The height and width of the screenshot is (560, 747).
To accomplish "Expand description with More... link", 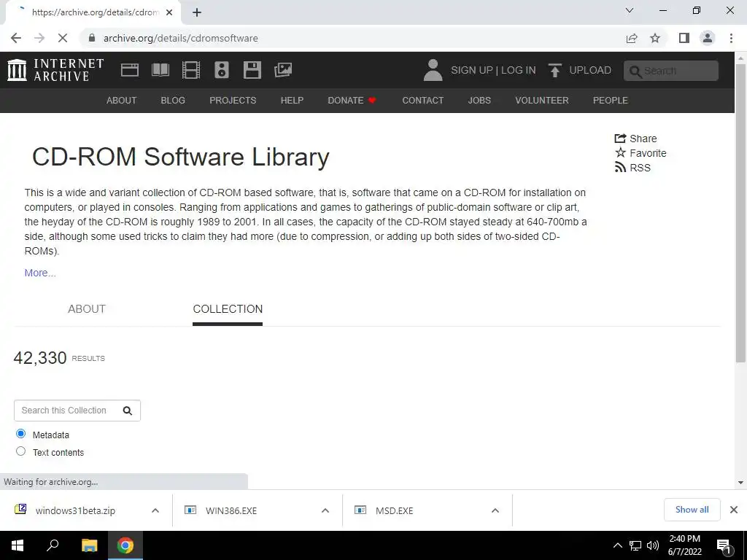I will [x=40, y=273].
